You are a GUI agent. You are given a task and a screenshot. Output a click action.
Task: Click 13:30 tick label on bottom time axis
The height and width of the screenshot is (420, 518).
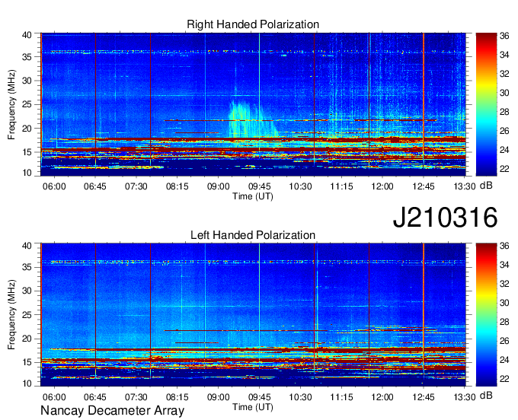coord(465,397)
